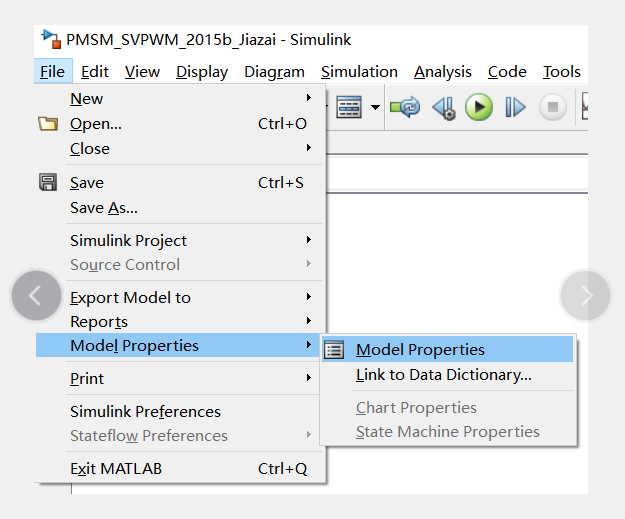Viewport: 625px width, 519px height.
Task: Open the Code menu
Action: 507,71
